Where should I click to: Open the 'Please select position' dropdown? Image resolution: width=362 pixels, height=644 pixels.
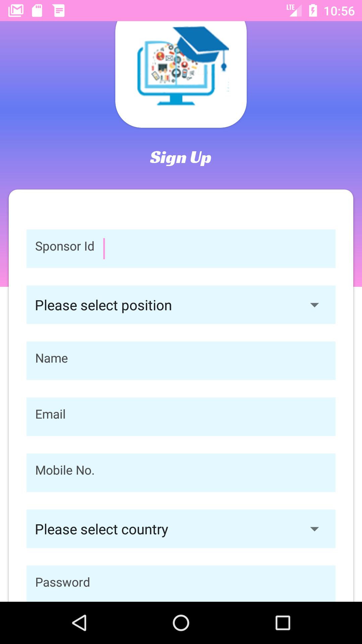tap(168, 305)
